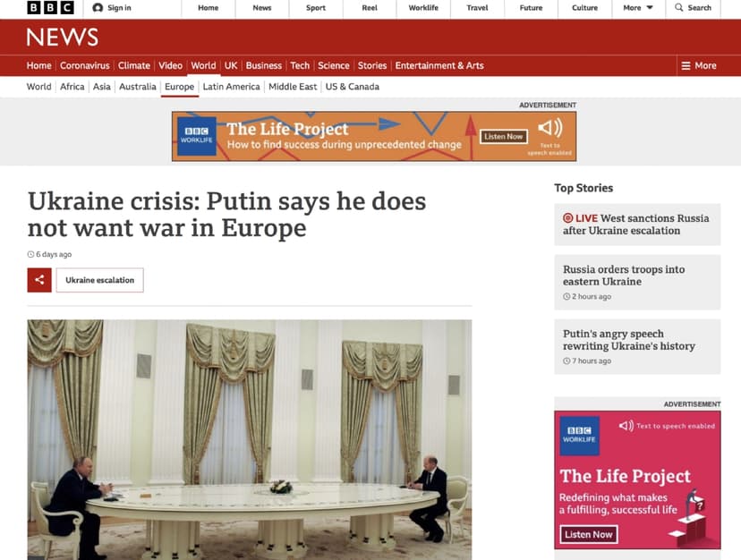This screenshot has width=741, height=560.
Task: Open Putin's angry speech story link
Action: pos(628,340)
